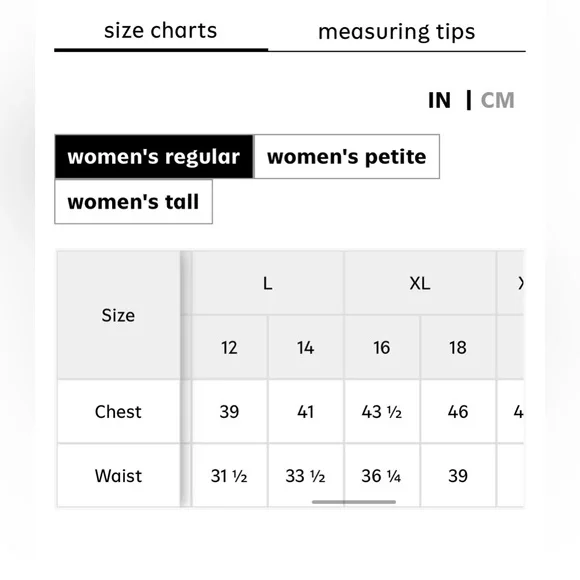Viewport: 580px width, 580px height.
Task: Click the size 18 column cell
Action: click(x=458, y=348)
